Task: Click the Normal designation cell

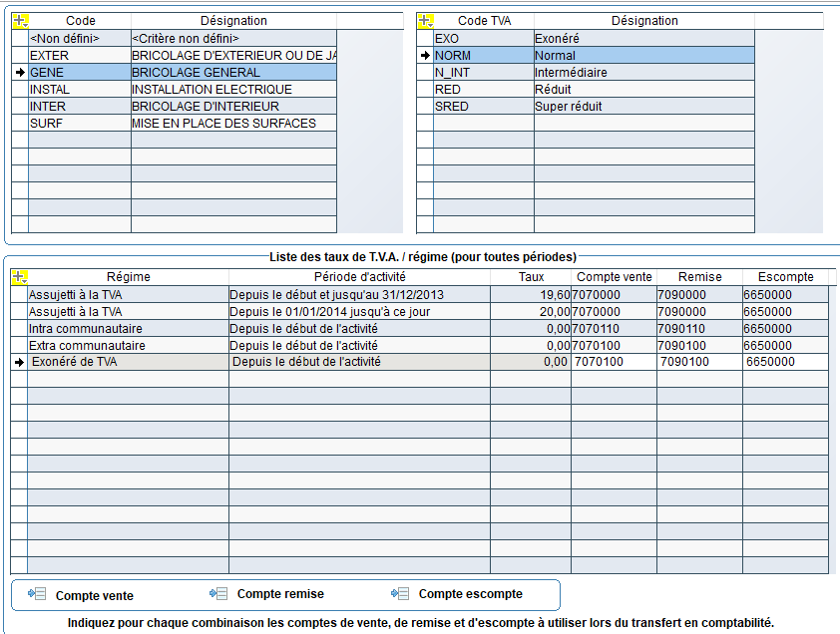Action: click(x=644, y=56)
